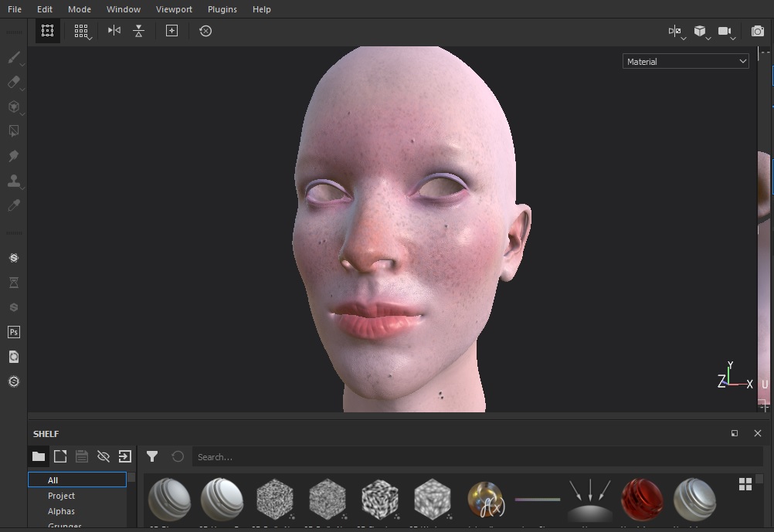Select the Eraser tool

(x=14, y=82)
